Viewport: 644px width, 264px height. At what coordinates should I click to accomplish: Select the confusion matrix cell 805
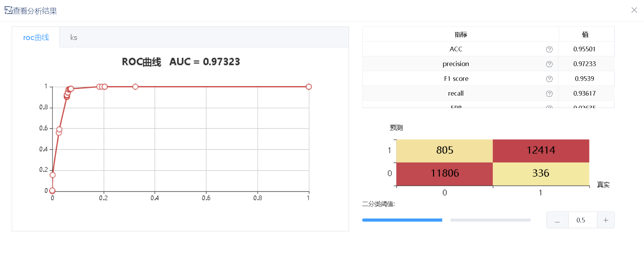(x=445, y=151)
